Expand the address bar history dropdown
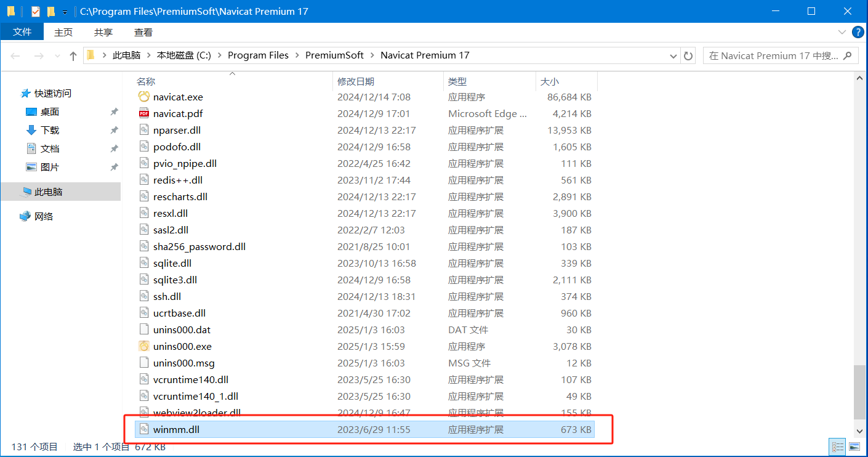 (x=673, y=55)
